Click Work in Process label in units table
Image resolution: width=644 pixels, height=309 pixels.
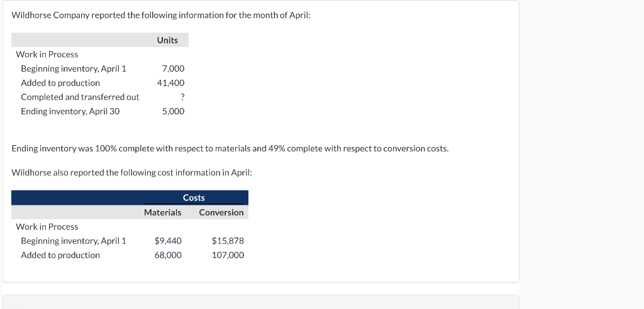47,55
